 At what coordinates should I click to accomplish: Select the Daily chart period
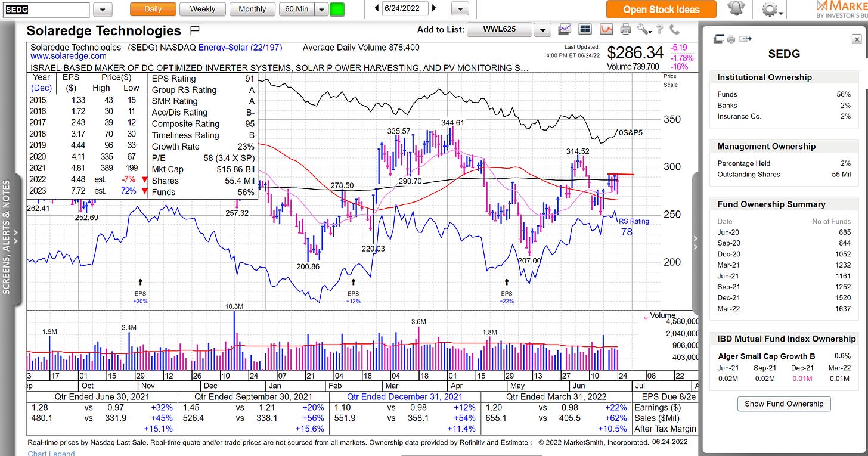pyautogui.click(x=153, y=9)
